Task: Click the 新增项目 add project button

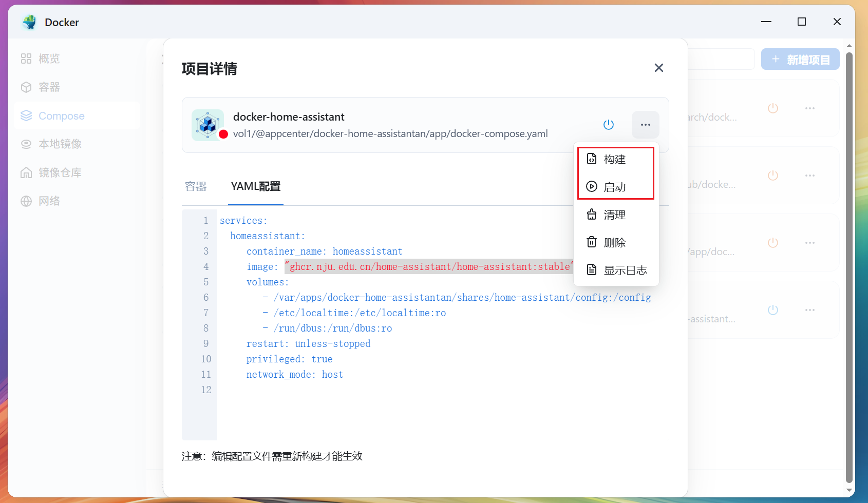Action: tap(800, 60)
